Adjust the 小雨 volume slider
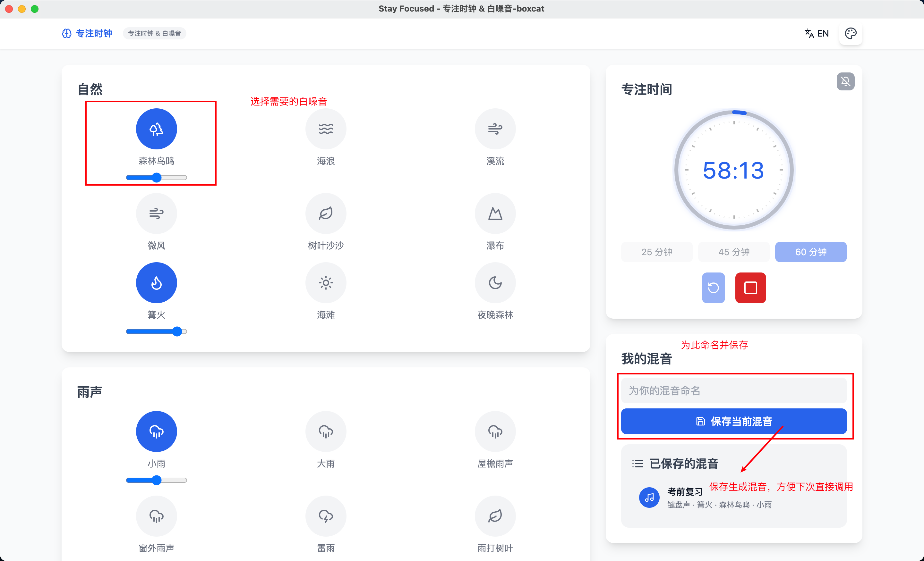The height and width of the screenshot is (561, 924). [x=156, y=481]
